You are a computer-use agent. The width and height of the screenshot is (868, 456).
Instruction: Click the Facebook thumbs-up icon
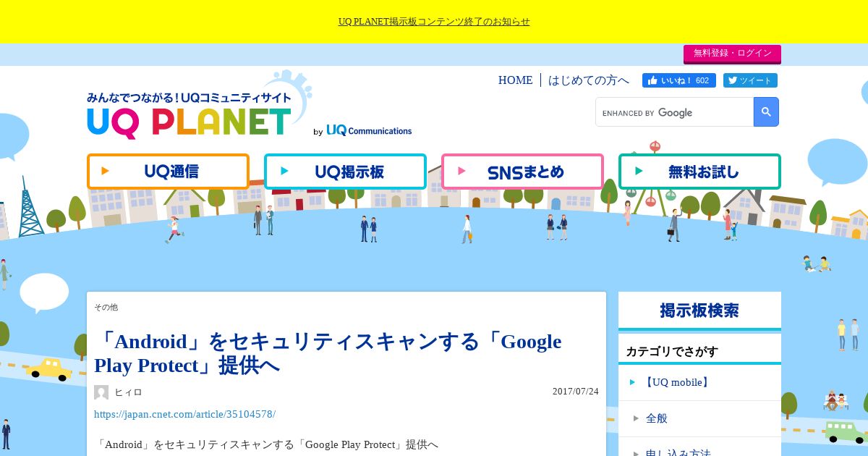click(x=652, y=80)
